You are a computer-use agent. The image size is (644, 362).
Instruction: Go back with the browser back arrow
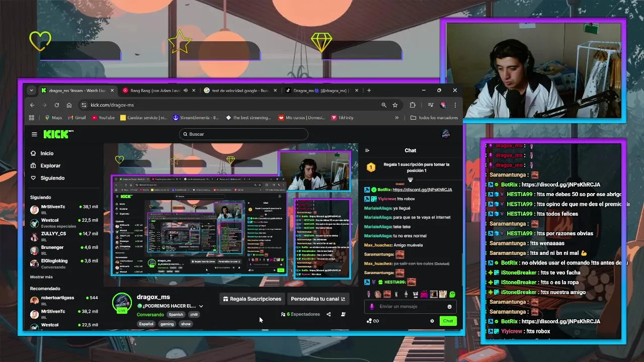(32, 105)
